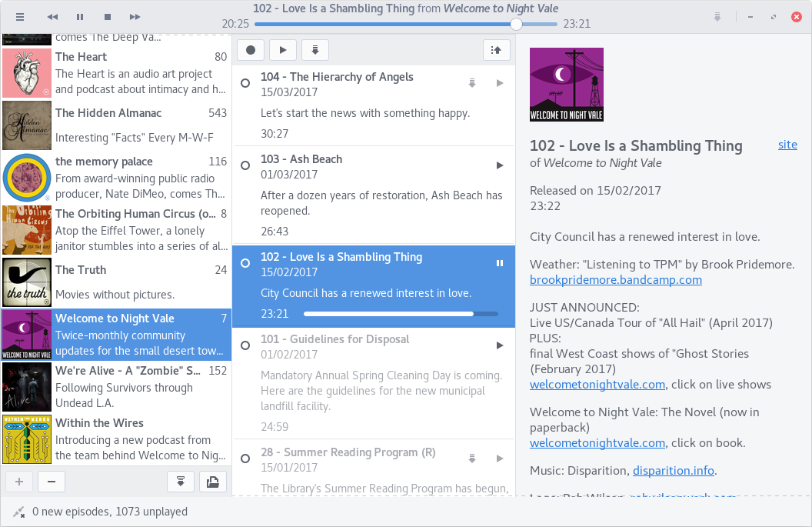
Task: Click large Welcome to Night Vale cover art
Action: (x=567, y=85)
